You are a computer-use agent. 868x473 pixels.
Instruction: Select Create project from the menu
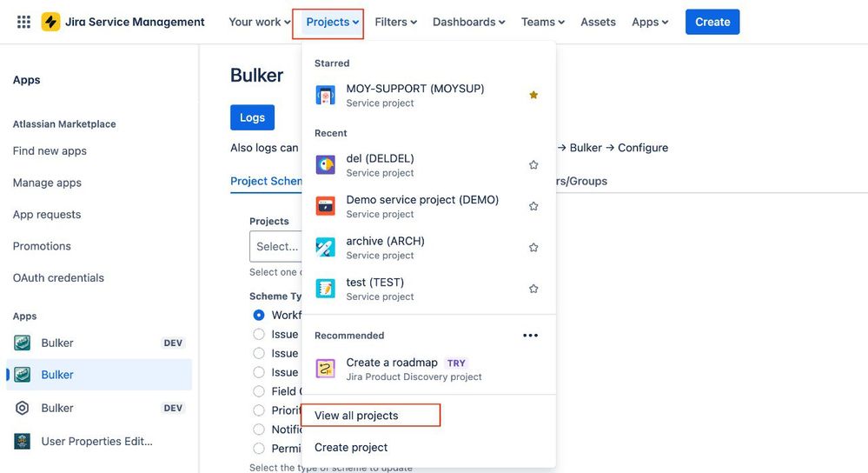(429, 448)
